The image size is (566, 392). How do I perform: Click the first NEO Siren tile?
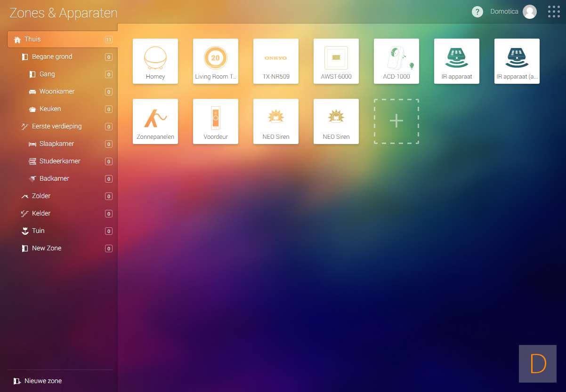pos(276,121)
